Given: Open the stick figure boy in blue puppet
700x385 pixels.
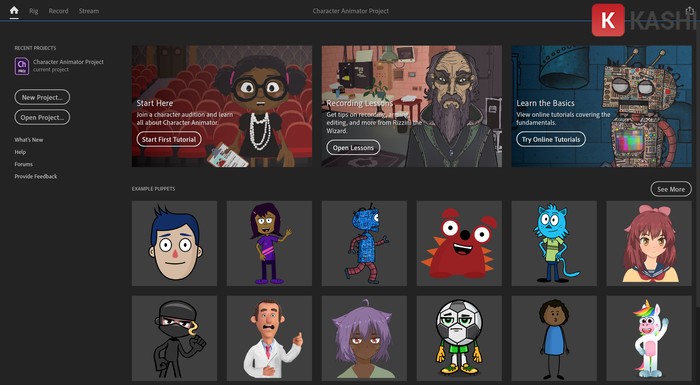Looking at the screenshot, I should 554,338.
